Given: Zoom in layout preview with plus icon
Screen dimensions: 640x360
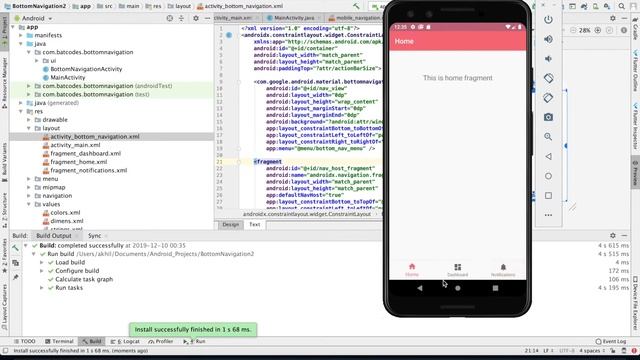Looking at the screenshot, I should click(x=598, y=30).
